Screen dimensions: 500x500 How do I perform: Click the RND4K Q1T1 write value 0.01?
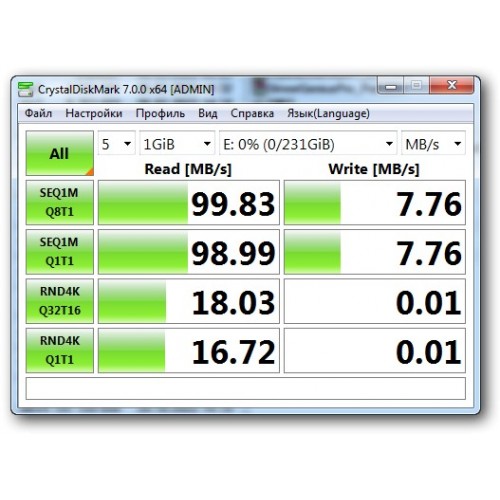429,352
